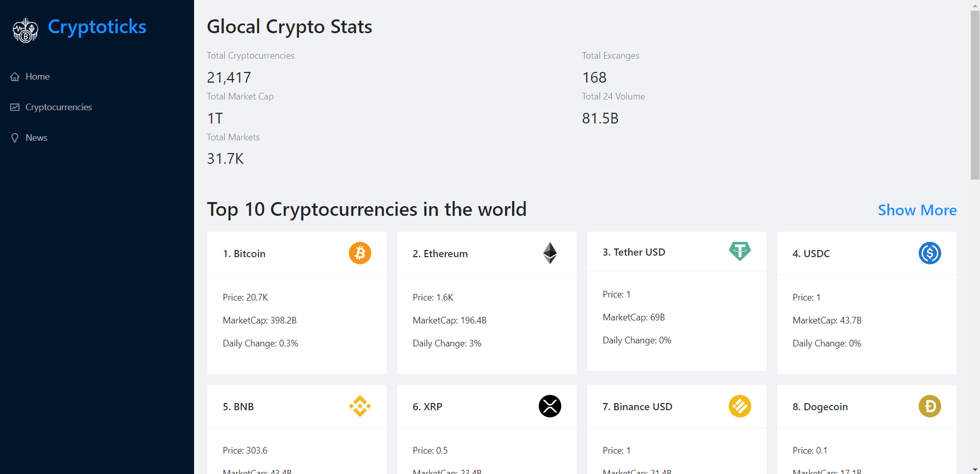The image size is (980, 474).
Task: Click USDC MarketCap: 43.7B text
Action: 827,320
